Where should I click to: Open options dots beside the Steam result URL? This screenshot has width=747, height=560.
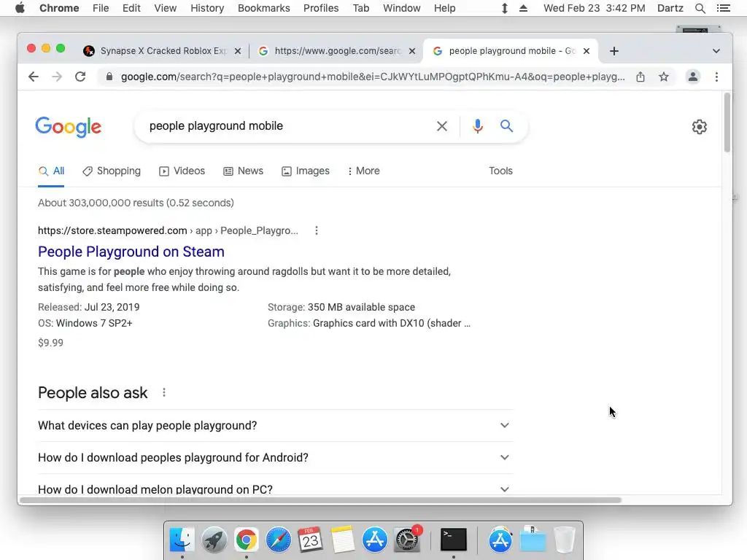coord(317,230)
